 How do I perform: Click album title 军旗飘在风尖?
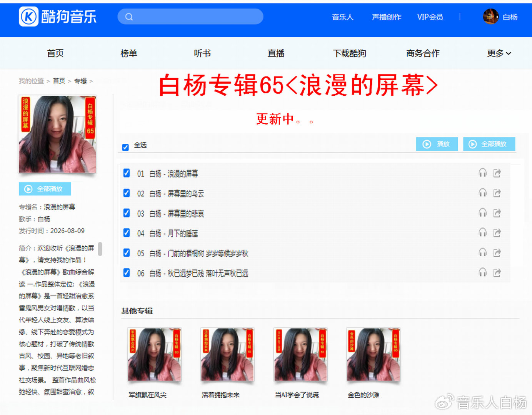click(x=148, y=395)
